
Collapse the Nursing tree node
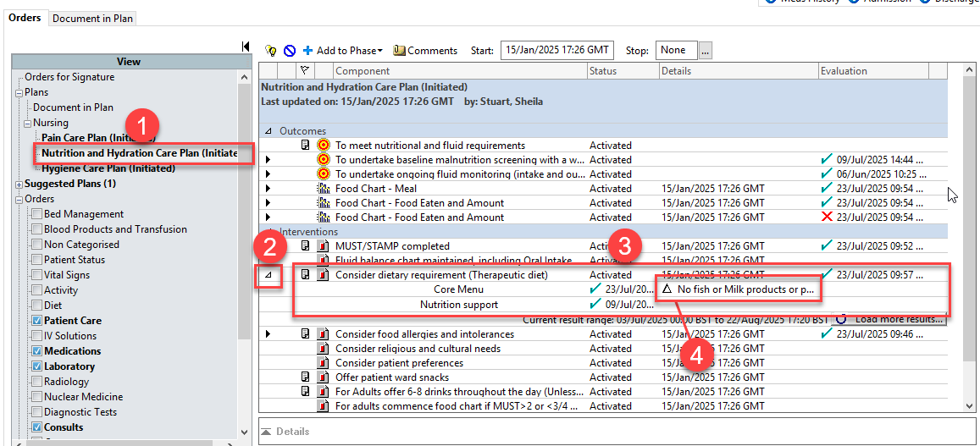[27, 123]
